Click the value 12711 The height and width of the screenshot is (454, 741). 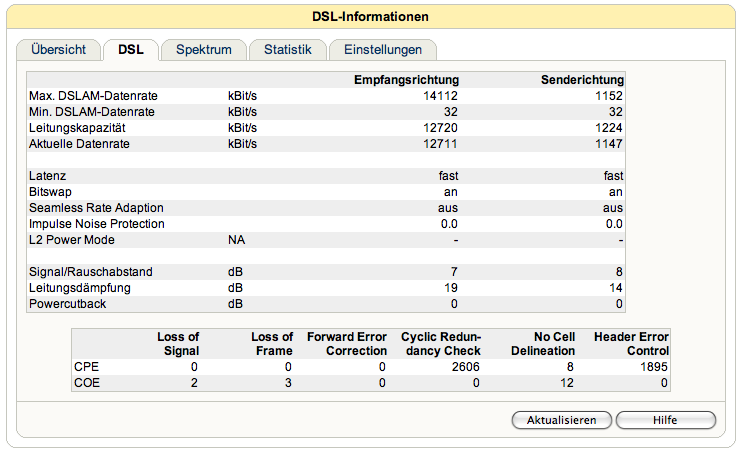point(440,144)
